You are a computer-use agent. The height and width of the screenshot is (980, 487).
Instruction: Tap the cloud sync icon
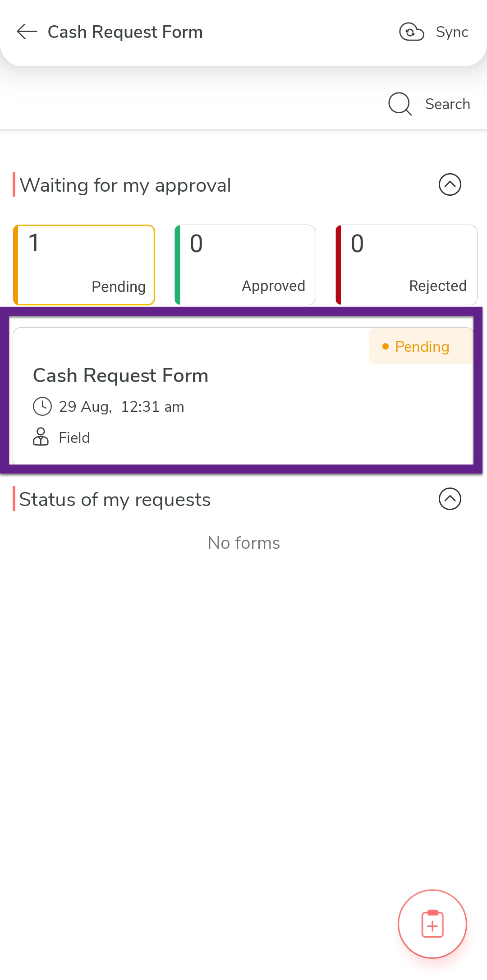coord(411,32)
